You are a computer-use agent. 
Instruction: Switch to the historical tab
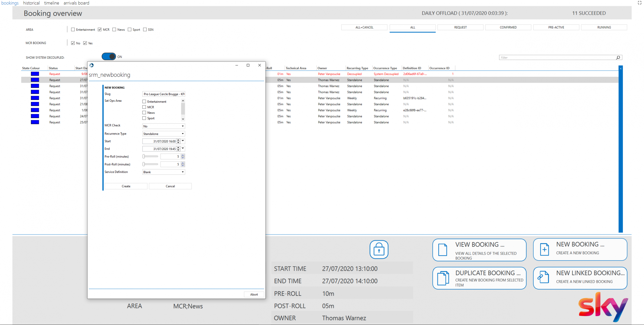pyautogui.click(x=31, y=3)
